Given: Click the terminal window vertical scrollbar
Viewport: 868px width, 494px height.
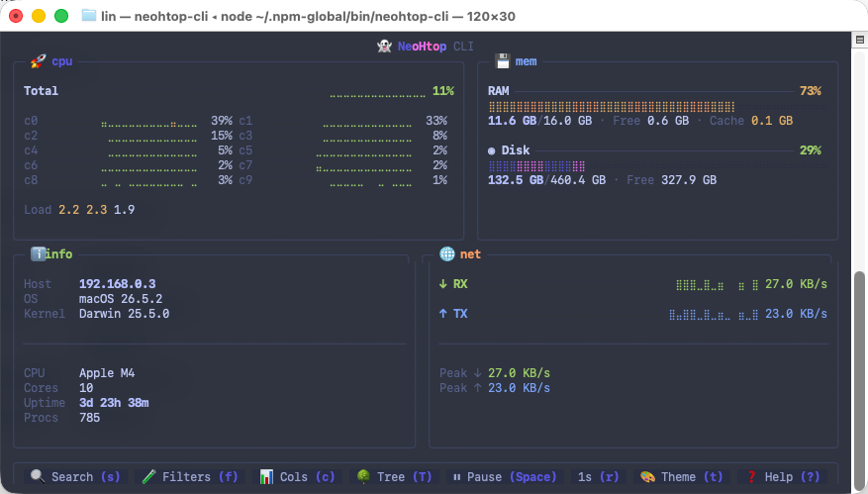Looking at the screenshot, I should pyautogui.click(x=859, y=375).
